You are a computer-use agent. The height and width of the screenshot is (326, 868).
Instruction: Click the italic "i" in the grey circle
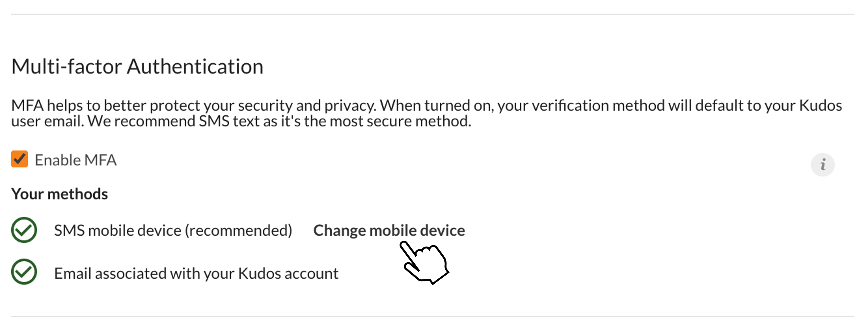click(x=823, y=165)
